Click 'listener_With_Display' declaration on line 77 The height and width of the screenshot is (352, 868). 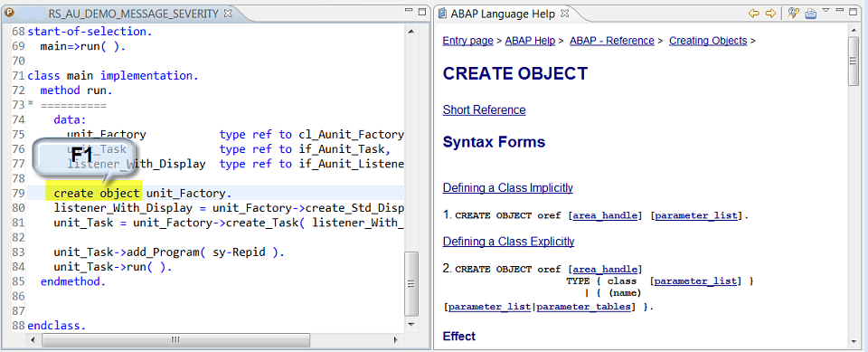coord(137,164)
